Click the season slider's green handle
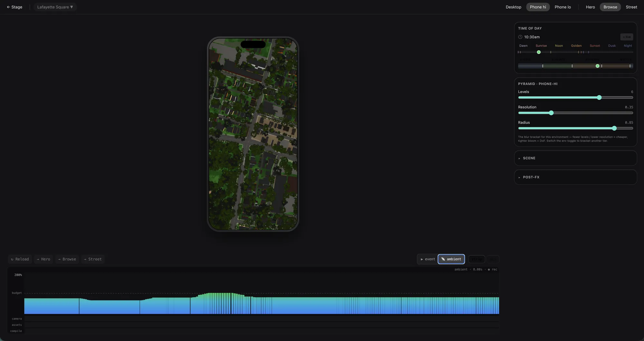Screen dimensions: 644x341 click(x=598, y=66)
